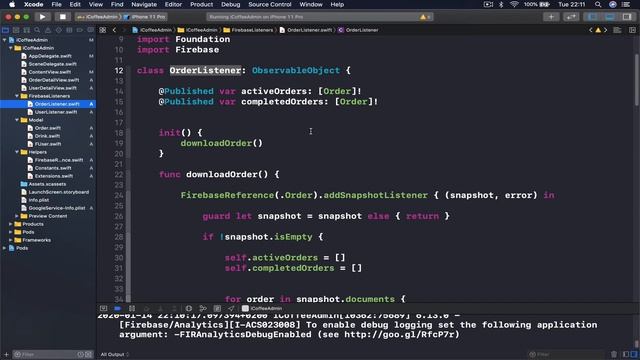Stop the running app with Stop button
The height and width of the screenshot is (360, 640).
click(62, 17)
